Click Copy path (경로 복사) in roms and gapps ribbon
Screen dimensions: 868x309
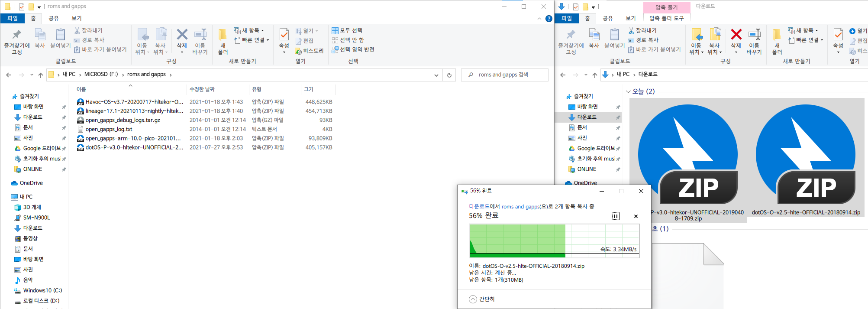click(x=89, y=40)
